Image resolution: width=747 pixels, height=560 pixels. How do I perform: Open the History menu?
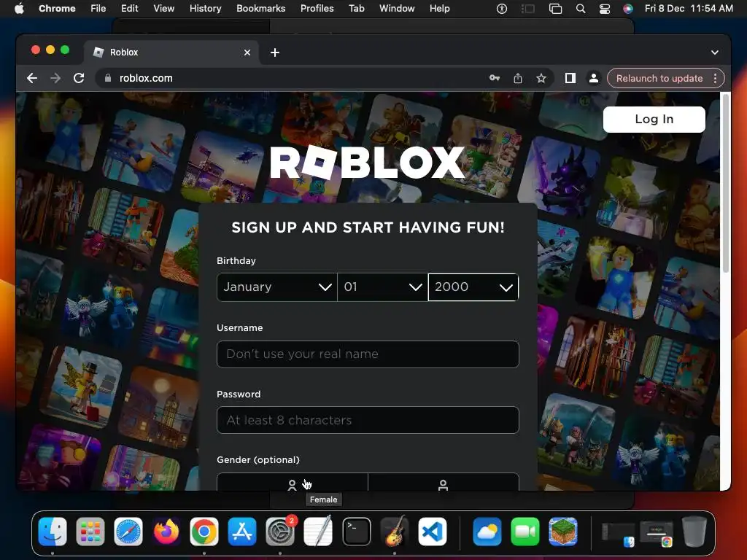(205, 9)
